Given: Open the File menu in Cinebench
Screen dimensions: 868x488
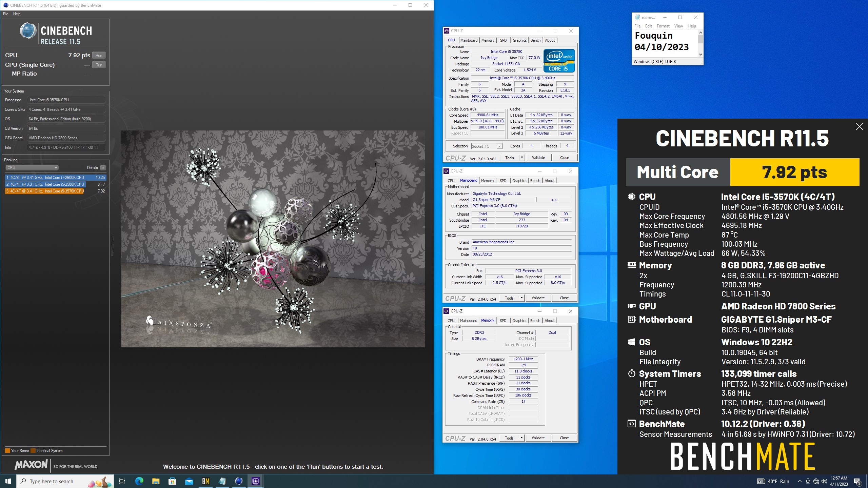Looking at the screenshot, I should click(5, 14).
